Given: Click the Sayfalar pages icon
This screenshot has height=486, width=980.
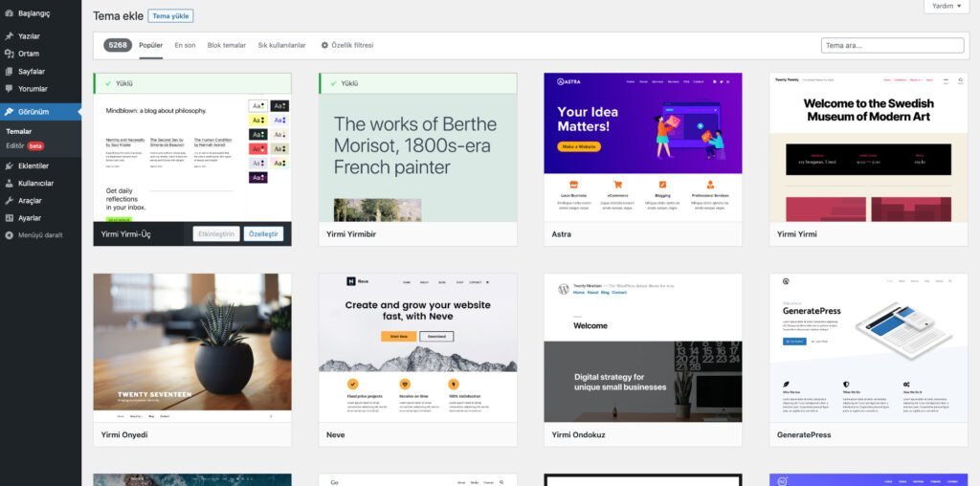Looking at the screenshot, I should [x=9, y=71].
